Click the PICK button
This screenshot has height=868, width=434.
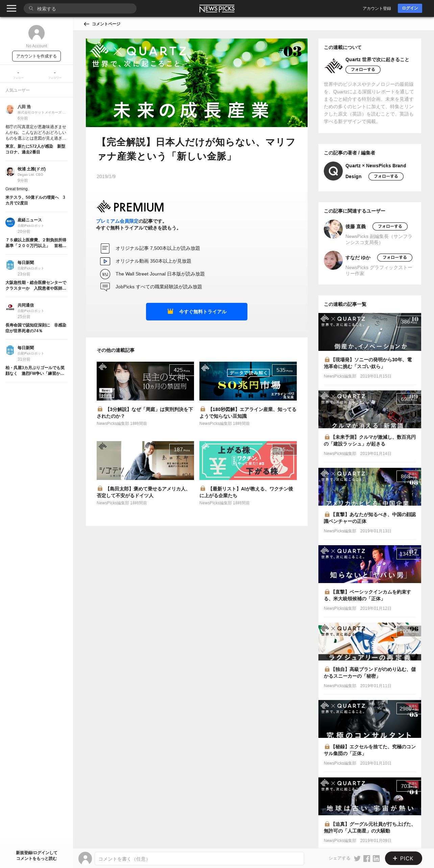(x=404, y=858)
